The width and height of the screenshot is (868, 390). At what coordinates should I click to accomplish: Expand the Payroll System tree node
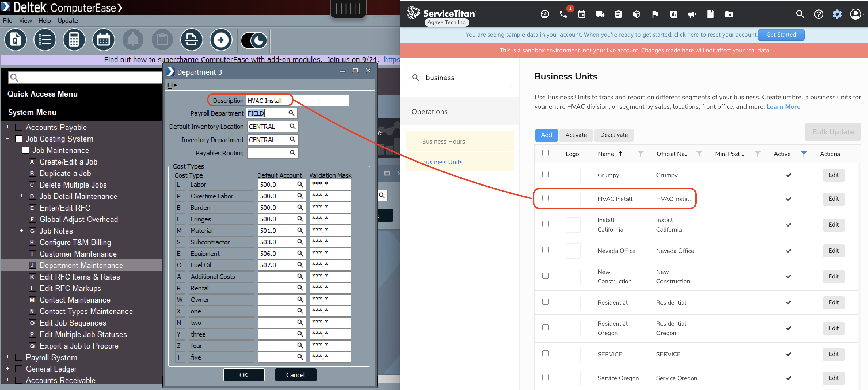(8, 357)
